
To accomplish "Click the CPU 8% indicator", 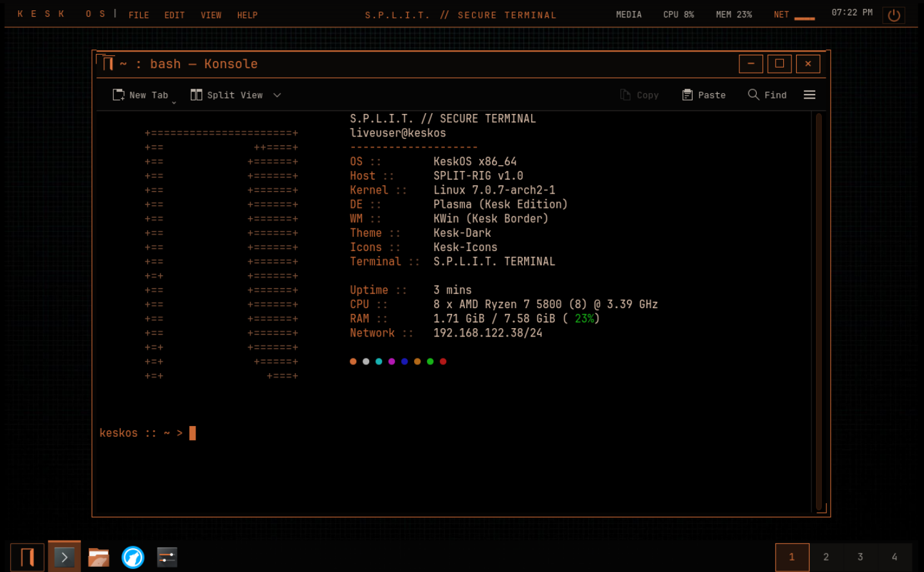I will tap(679, 14).
